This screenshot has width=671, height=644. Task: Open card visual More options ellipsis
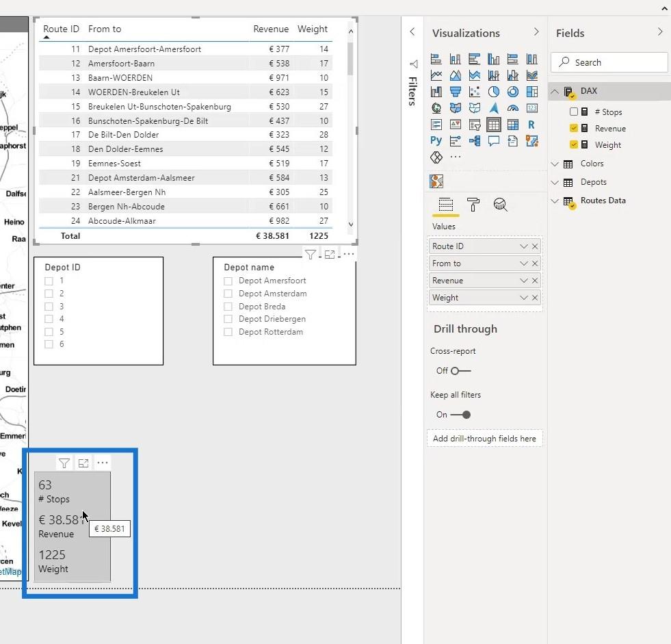point(103,463)
